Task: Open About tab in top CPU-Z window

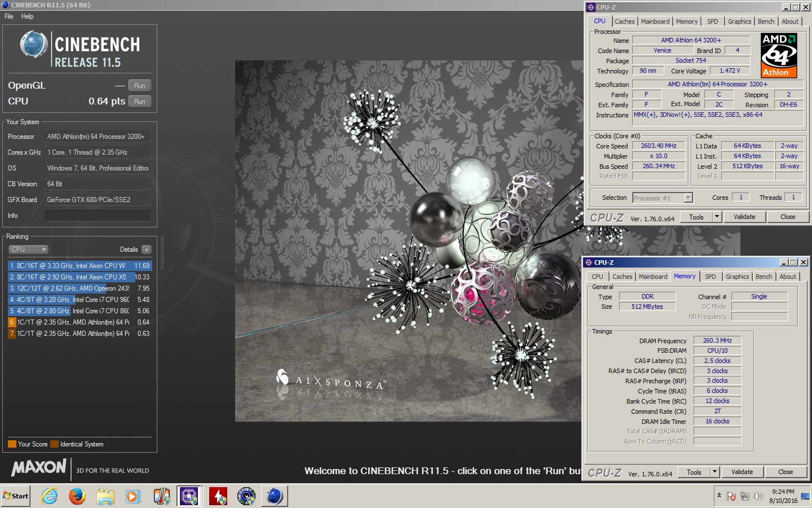Action: (x=790, y=21)
